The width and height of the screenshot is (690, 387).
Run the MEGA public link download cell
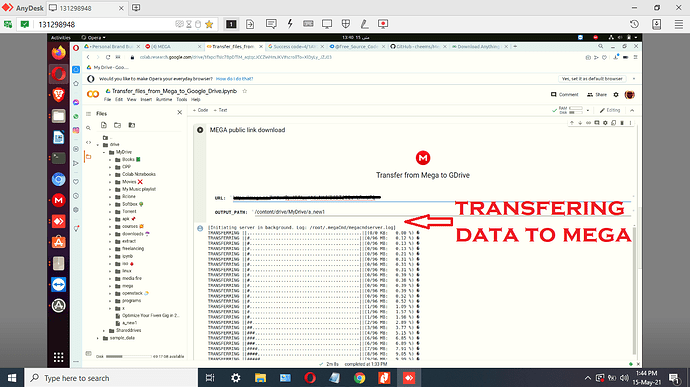[x=200, y=130]
